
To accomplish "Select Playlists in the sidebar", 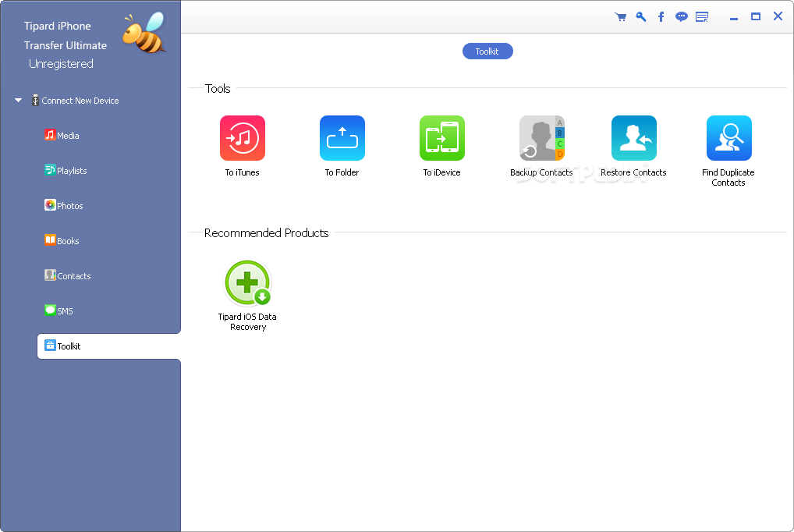I will tap(66, 170).
